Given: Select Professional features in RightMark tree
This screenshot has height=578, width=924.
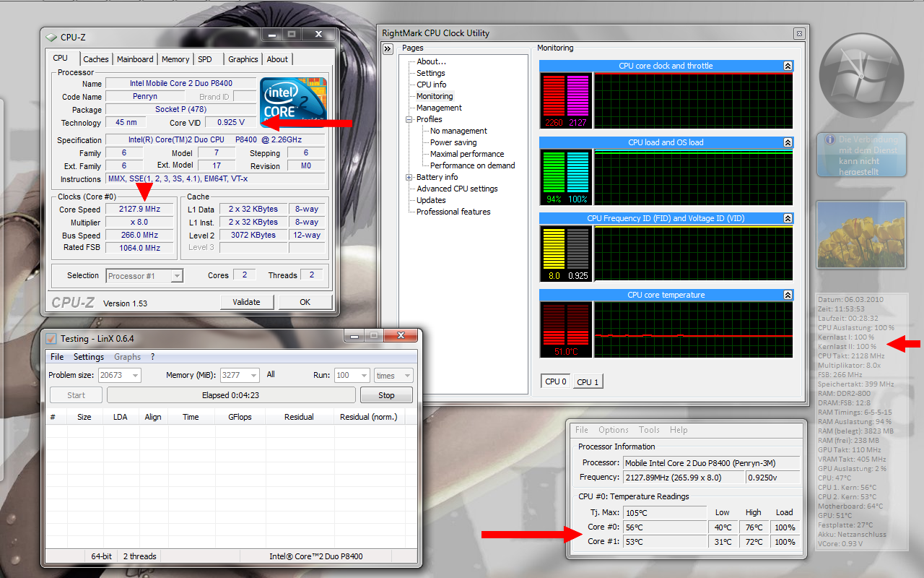Looking at the screenshot, I should click(453, 212).
